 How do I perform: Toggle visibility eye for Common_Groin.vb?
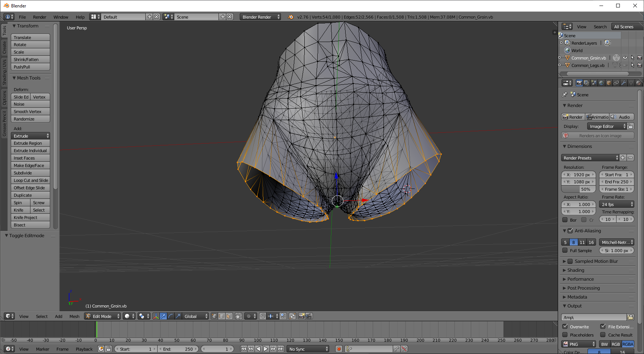click(x=625, y=58)
